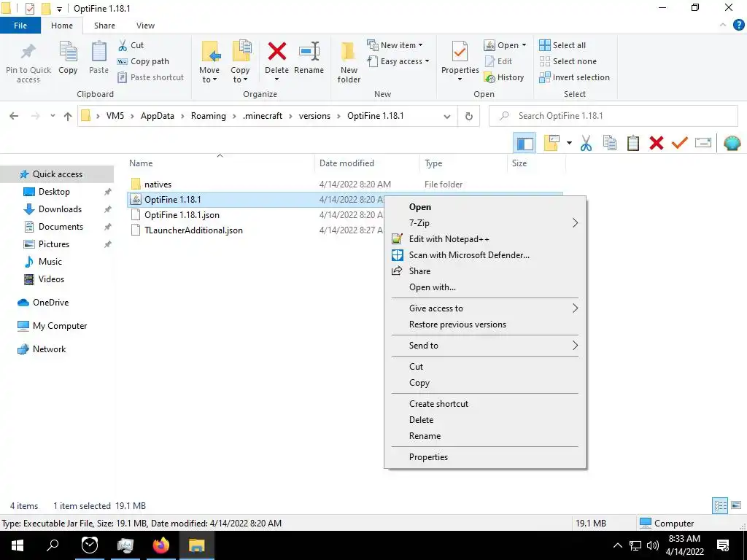
Task: Click copy pages icon in secondary toolbar
Action: [609, 143]
